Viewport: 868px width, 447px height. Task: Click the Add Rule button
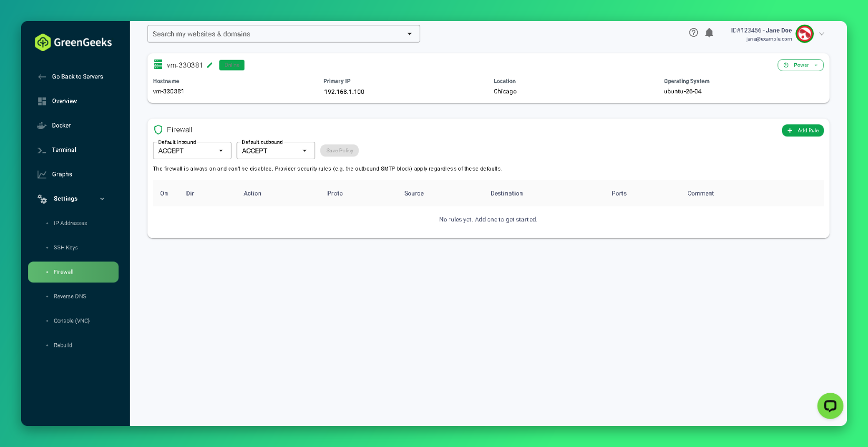click(x=803, y=130)
